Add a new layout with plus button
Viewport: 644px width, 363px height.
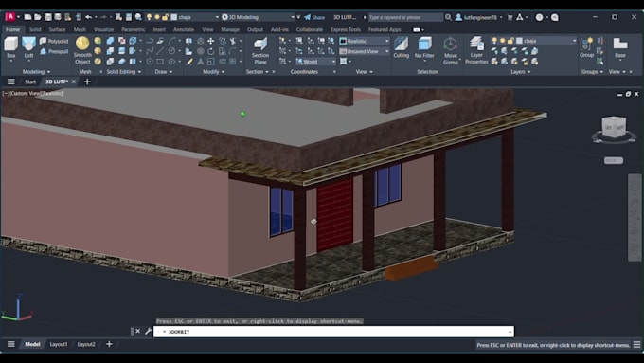(109, 344)
